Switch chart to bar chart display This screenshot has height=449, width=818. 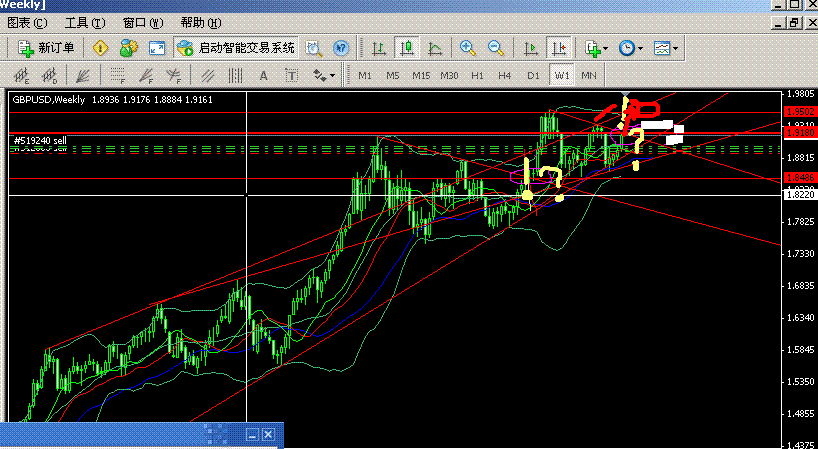point(379,48)
